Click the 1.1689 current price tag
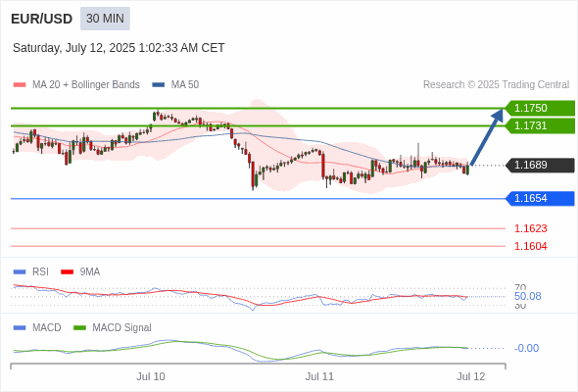The image size is (578, 392). (540, 166)
